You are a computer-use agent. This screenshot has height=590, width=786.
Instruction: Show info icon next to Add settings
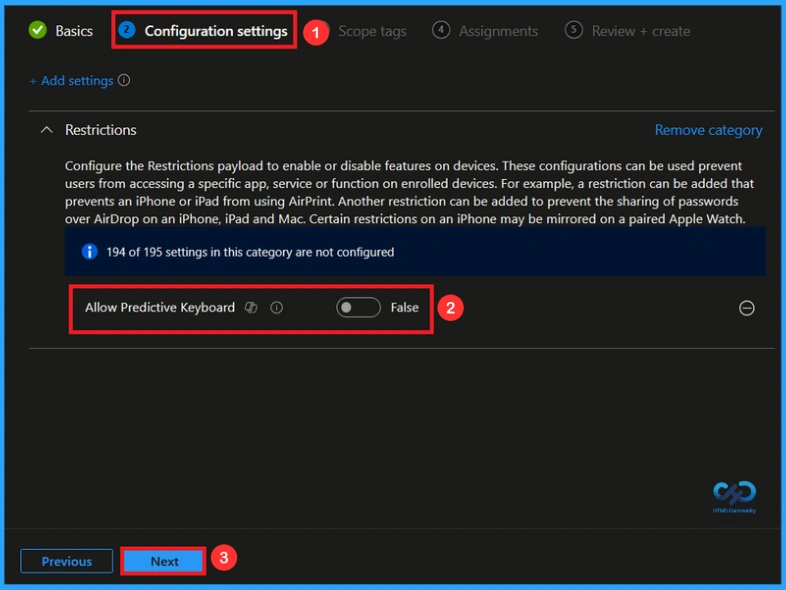click(x=124, y=80)
